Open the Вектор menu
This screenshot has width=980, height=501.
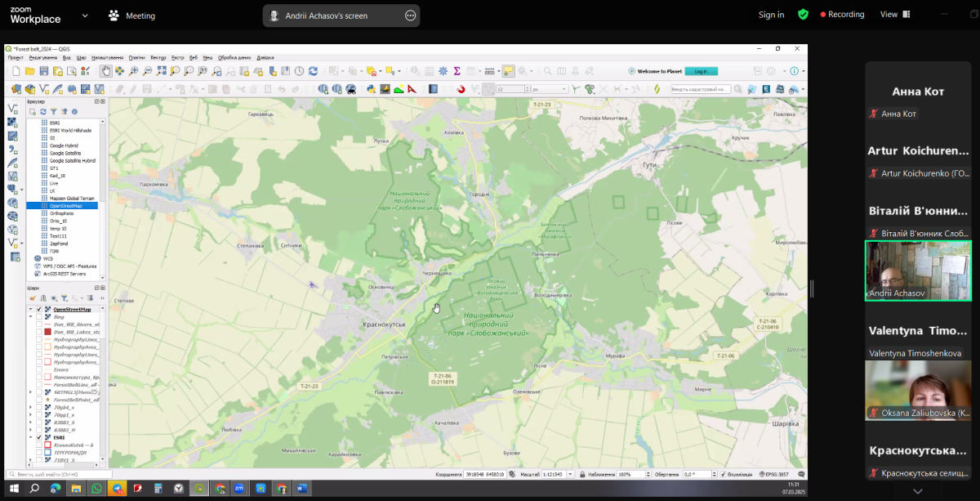pyautogui.click(x=158, y=57)
